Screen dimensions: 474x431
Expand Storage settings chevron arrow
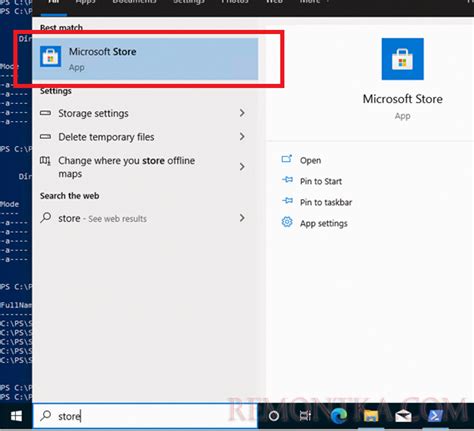pyautogui.click(x=242, y=113)
